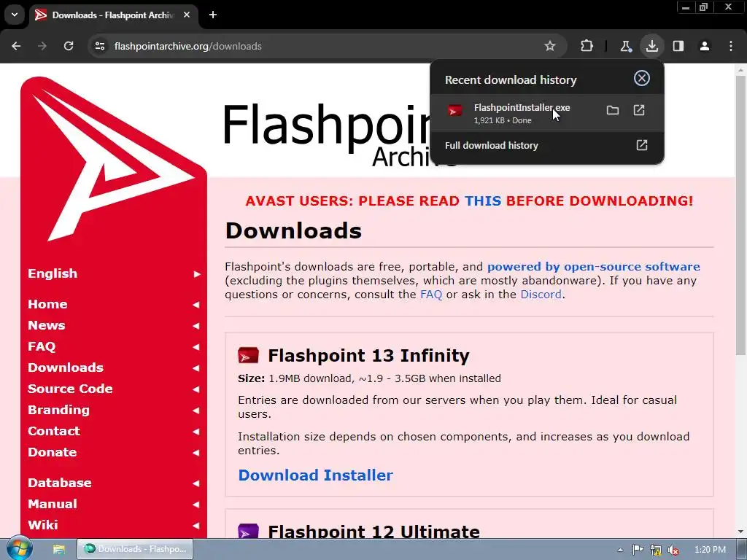This screenshot has height=560, width=747.
Task: Open the Wiki page
Action: click(x=43, y=525)
